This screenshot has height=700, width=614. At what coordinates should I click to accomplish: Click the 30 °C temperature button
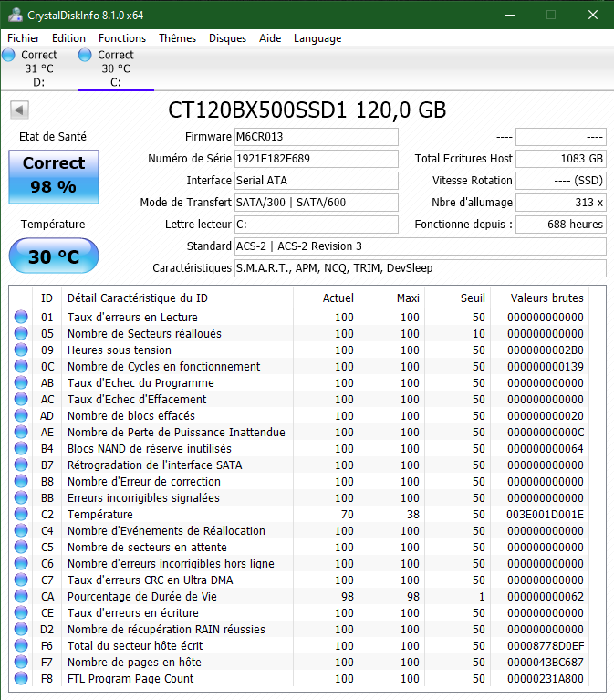54,256
